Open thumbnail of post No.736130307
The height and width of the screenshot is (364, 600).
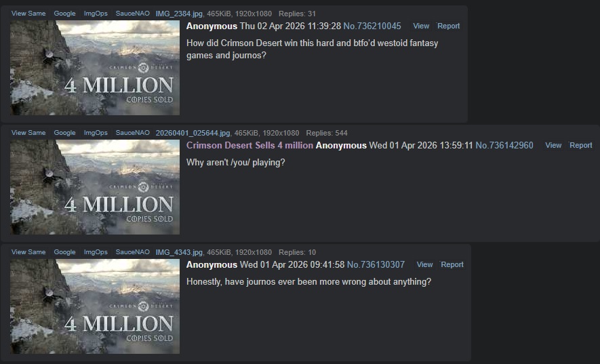click(95, 306)
